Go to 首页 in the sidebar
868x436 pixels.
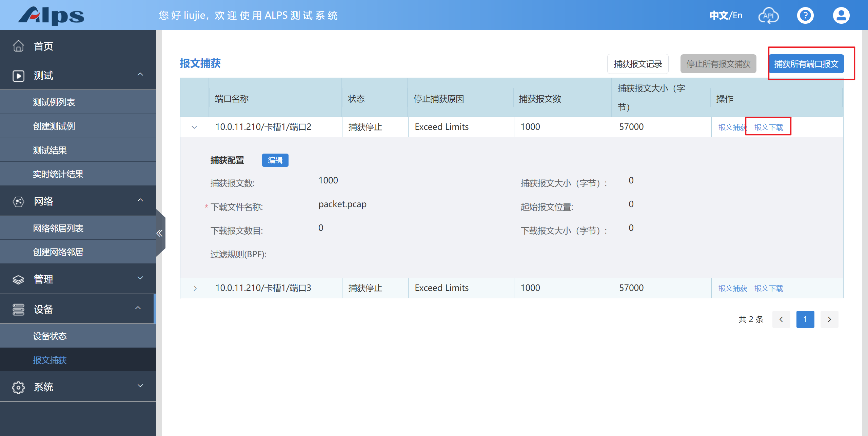coord(78,46)
